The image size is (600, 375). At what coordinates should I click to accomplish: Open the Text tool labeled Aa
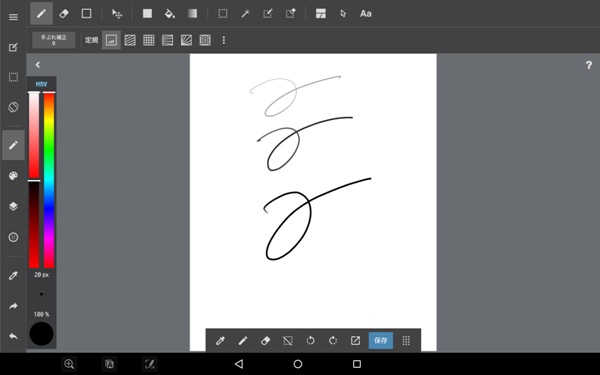(x=365, y=14)
